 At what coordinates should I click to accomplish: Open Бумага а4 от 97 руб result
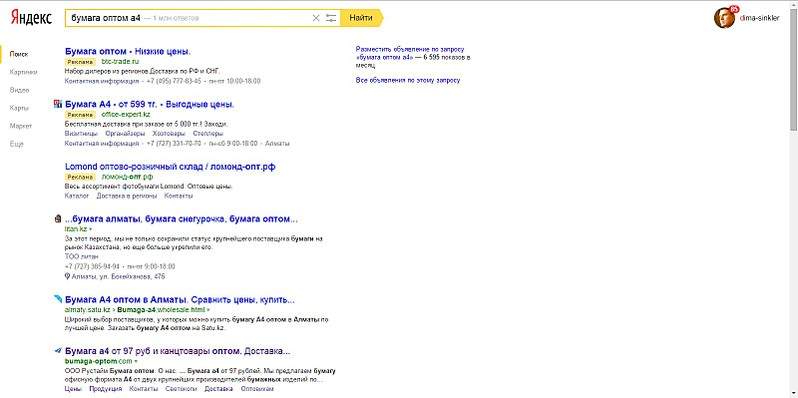pos(178,351)
